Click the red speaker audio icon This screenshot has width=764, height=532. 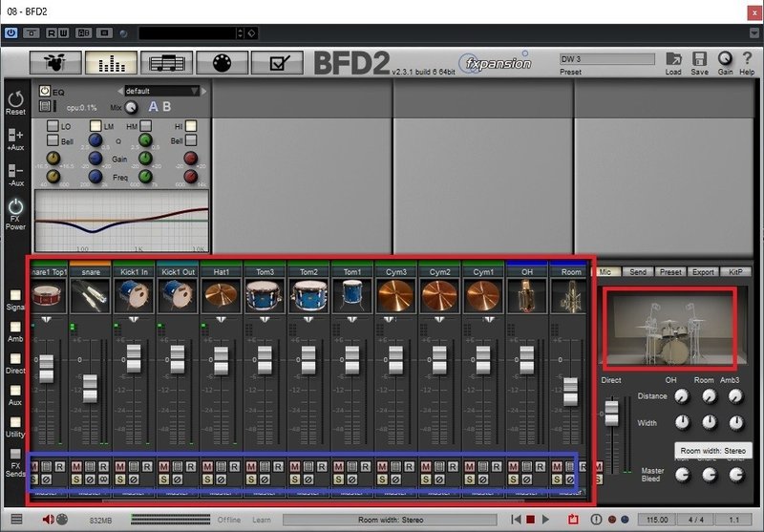click(x=48, y=520)
